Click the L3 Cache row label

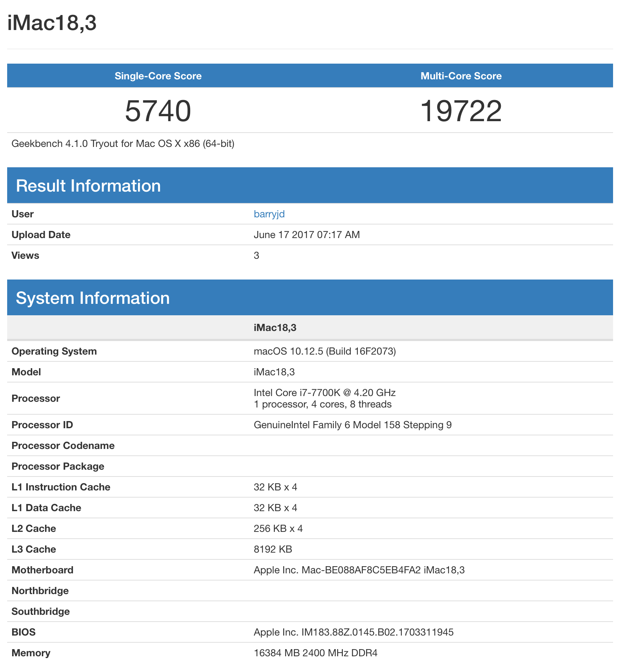pos(34,549)
